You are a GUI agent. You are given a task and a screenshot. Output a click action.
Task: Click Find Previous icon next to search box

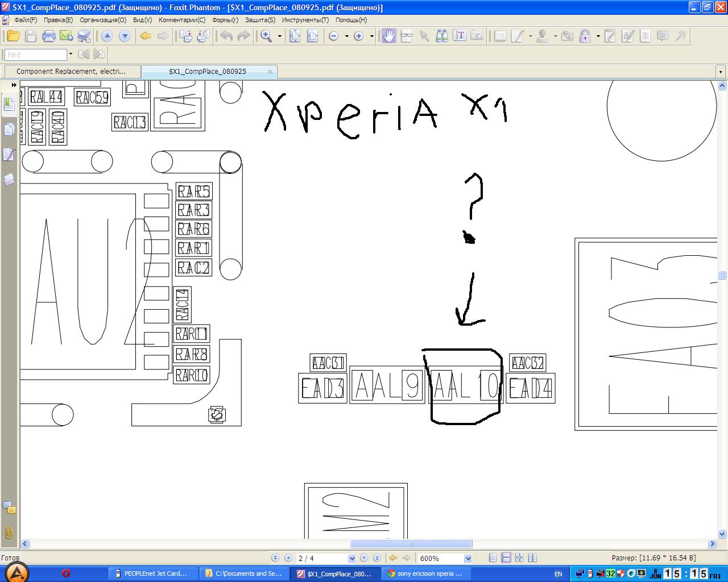tap(84, 55)
